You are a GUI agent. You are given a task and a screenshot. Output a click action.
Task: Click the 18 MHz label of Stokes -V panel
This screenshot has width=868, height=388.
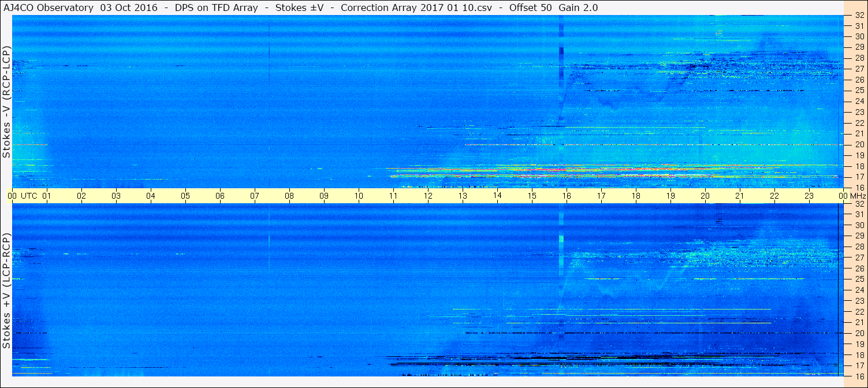859,166
